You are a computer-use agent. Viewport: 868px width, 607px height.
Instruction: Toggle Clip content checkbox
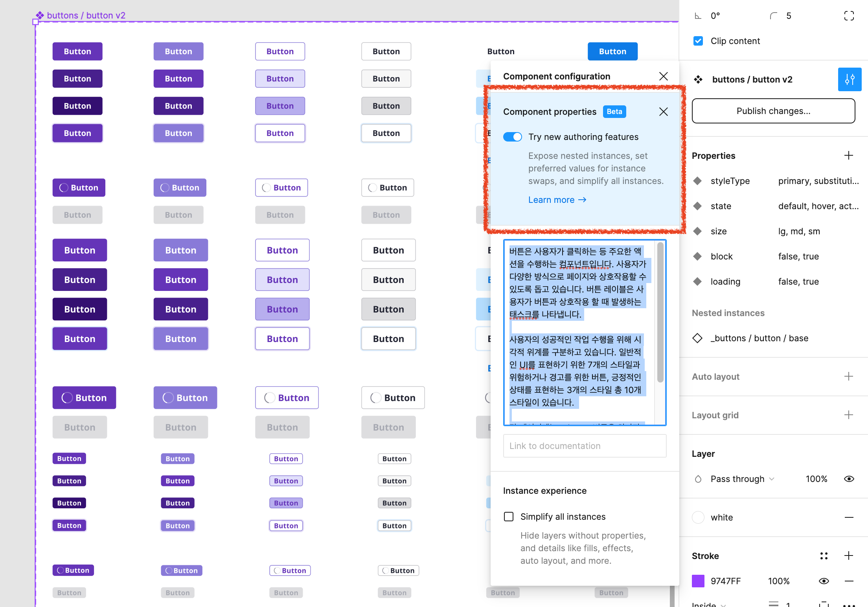[698, 41]
